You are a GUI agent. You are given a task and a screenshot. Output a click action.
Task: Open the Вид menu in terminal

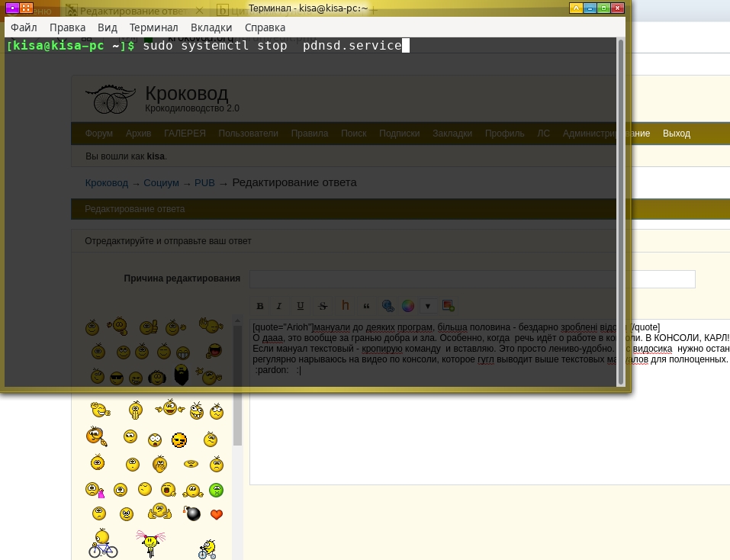[108, 27]
